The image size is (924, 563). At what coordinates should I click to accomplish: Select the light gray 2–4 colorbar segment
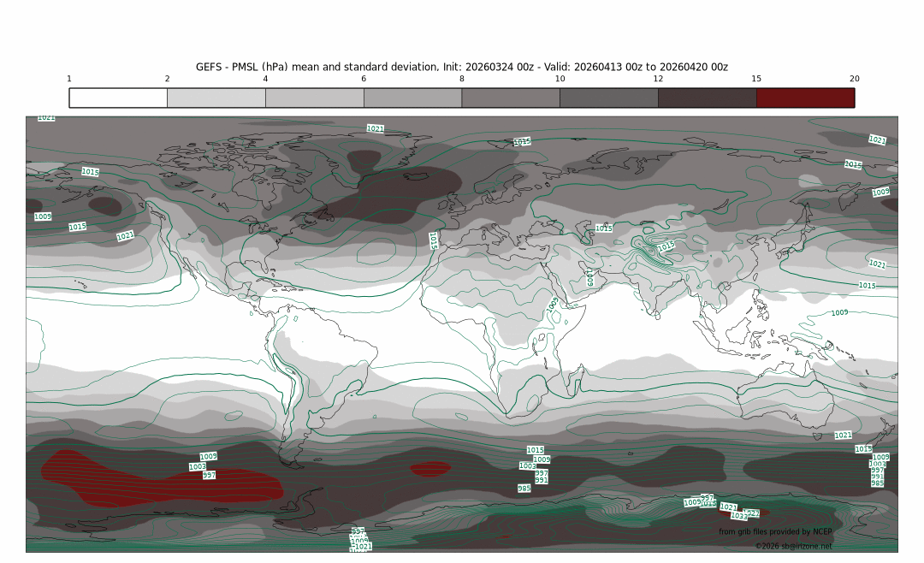pyautogui.click(x=216, y=98)
